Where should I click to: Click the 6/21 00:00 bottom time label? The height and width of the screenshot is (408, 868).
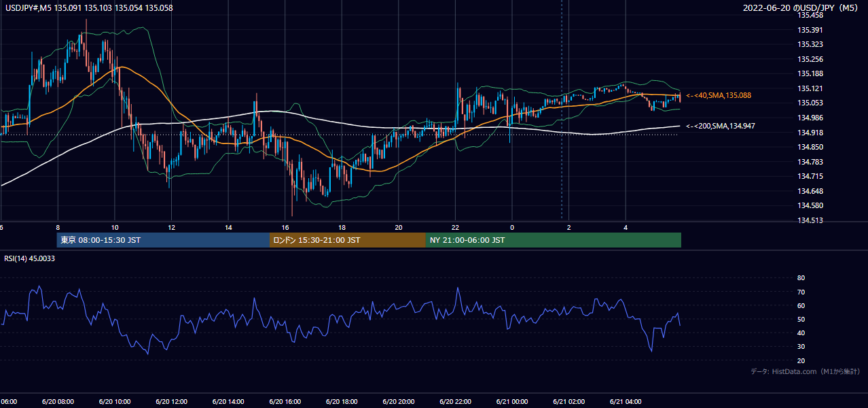tap(512, 402)
